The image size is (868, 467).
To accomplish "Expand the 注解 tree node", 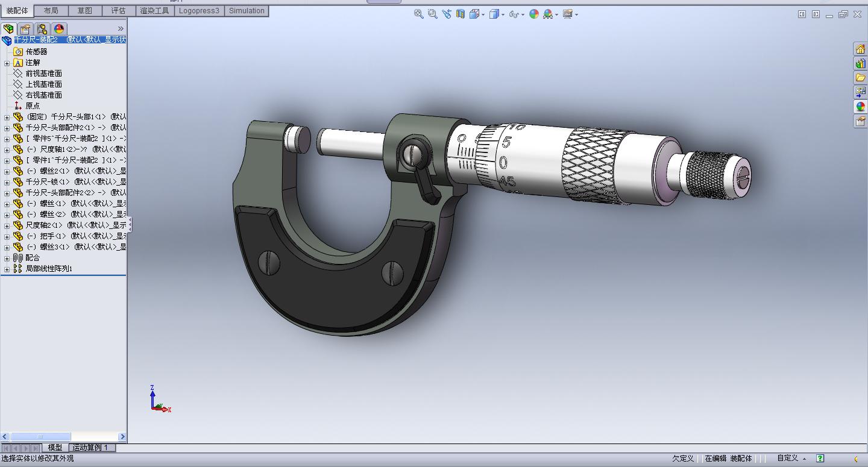I will click(7, 63).
